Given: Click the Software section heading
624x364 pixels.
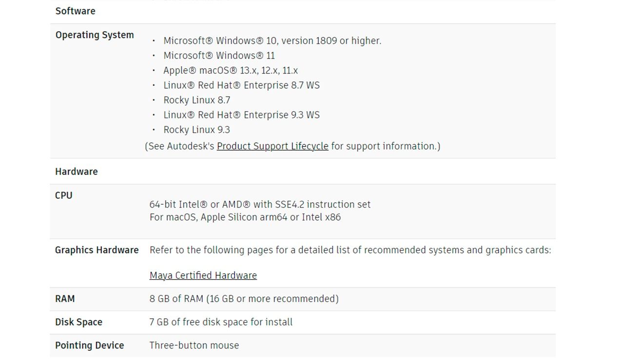Looking at the screenshot, I should pyautogui.click(x=75, y=11).
